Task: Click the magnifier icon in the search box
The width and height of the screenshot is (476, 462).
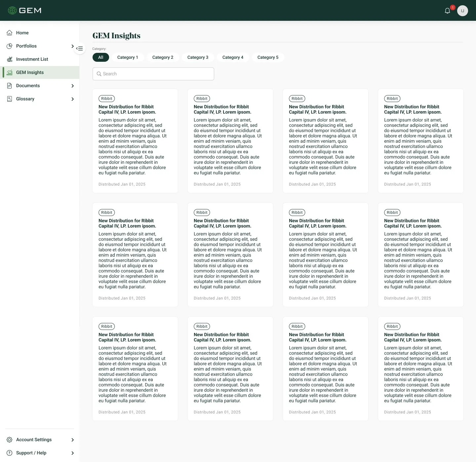Action: pyautogui.click(x=99, y=74)
